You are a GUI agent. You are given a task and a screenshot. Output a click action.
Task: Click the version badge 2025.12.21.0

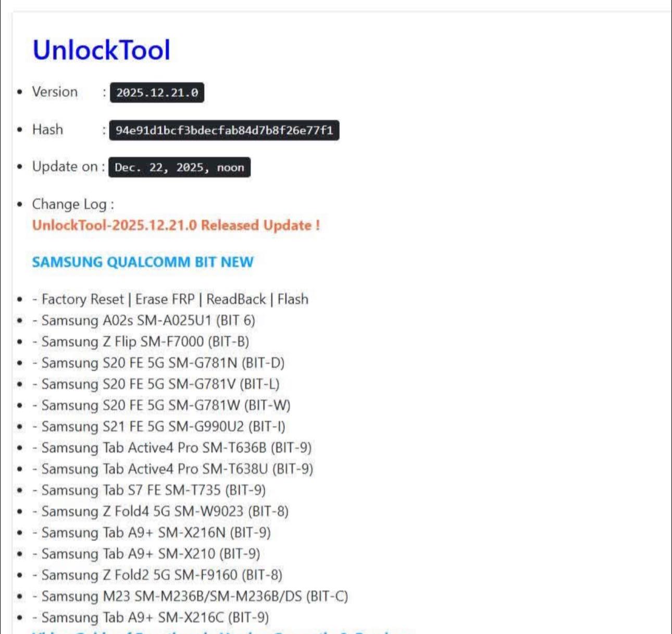[157, 93]
